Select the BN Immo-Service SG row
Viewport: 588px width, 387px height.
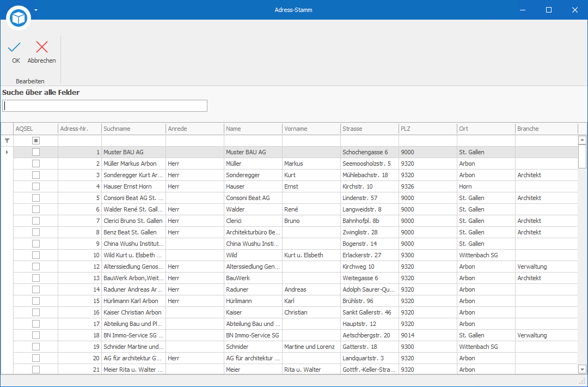pos(296,335)
